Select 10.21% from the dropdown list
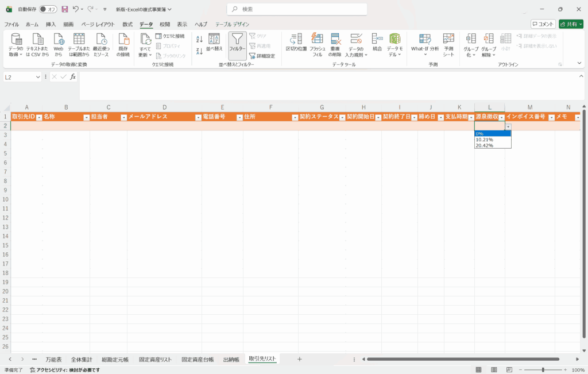This screenshot has height=374, width=588. (x=484, y=140)
